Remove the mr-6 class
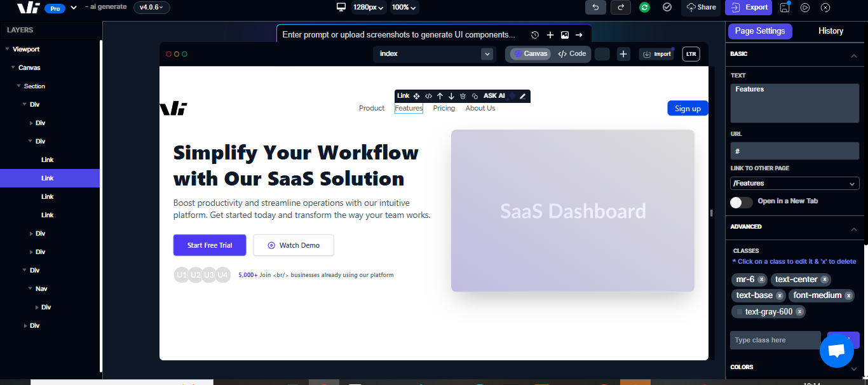This screenshot has height=385, width=868. [761, 280]
